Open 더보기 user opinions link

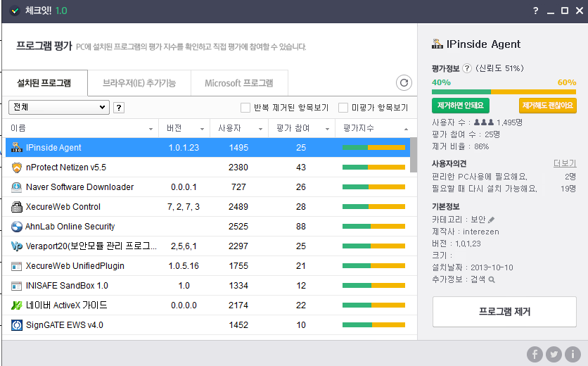point(565,163)
